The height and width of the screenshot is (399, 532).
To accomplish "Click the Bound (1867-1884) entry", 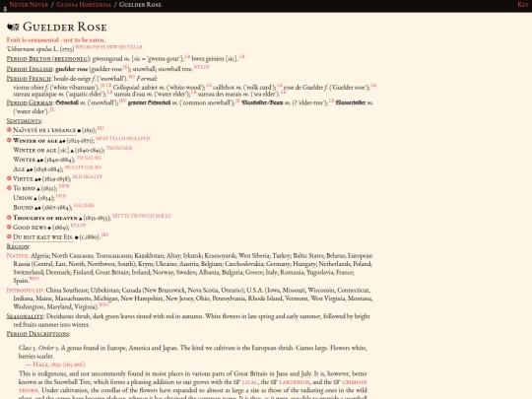I will coord(42,207).
